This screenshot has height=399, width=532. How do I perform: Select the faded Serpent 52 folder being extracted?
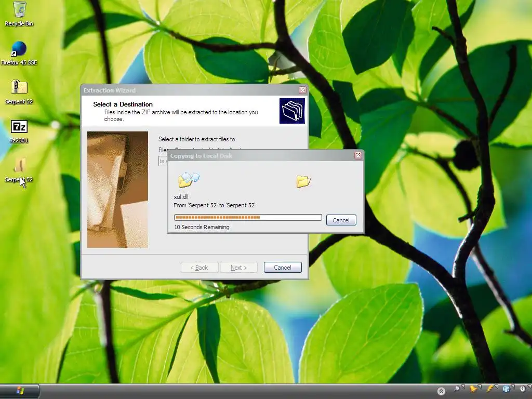pos(19,170)
